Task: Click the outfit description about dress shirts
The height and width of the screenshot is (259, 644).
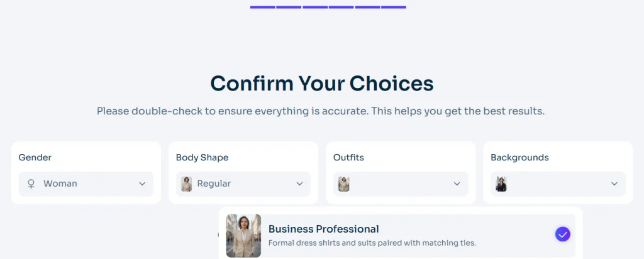Action: pyautogui.click(x=372, y=243)
